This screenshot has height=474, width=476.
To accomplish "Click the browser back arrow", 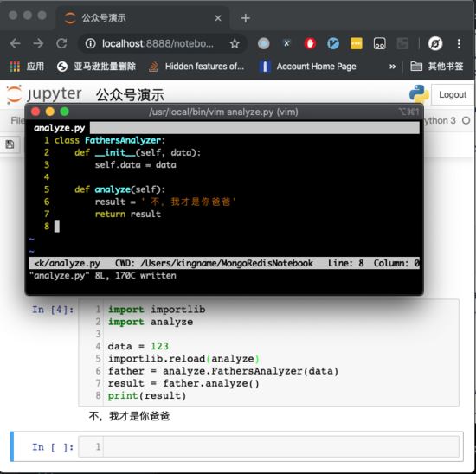I will click(x=16, y=44).
